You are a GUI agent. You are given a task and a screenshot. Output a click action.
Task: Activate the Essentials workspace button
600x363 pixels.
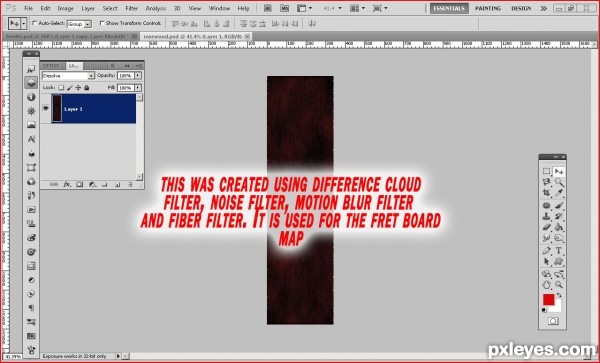pyautogui.click(x=449, y=8)
